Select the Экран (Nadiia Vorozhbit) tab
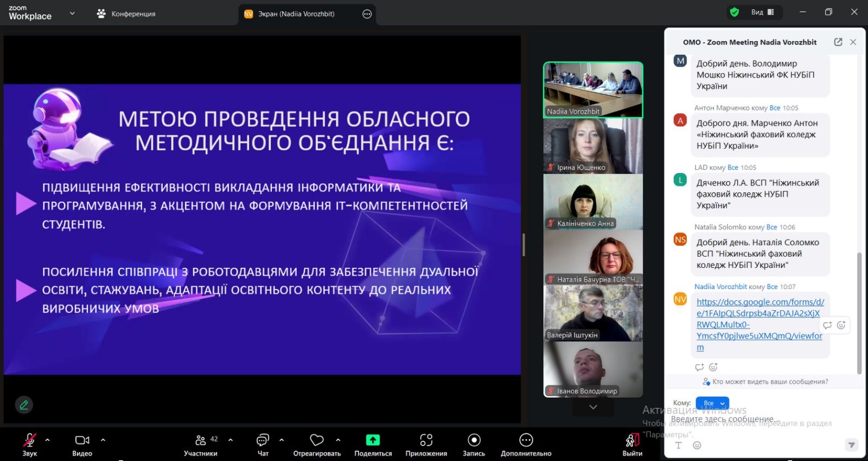The image size is (868, 461). click(296, 14)
